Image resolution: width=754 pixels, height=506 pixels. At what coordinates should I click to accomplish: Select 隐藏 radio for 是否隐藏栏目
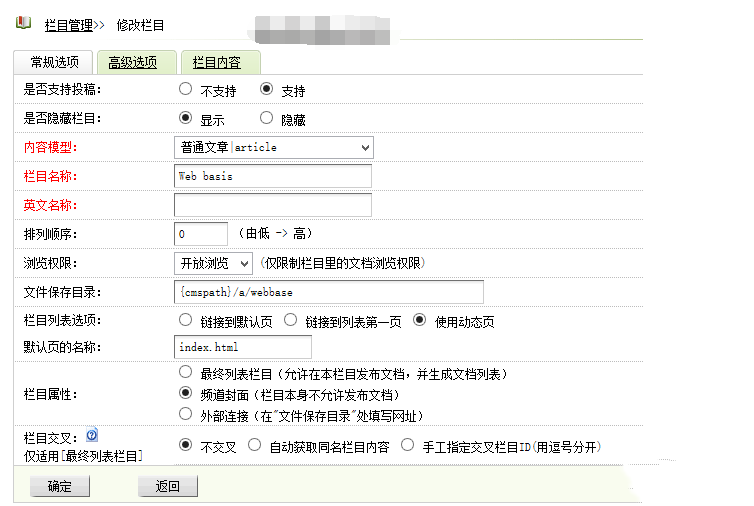click(264, 118)
